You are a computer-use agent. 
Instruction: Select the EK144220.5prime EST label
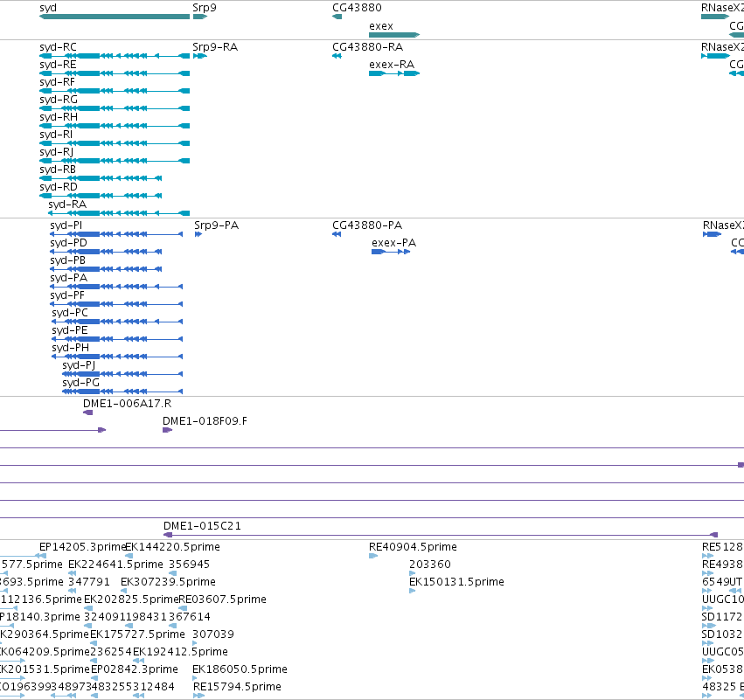173,547
